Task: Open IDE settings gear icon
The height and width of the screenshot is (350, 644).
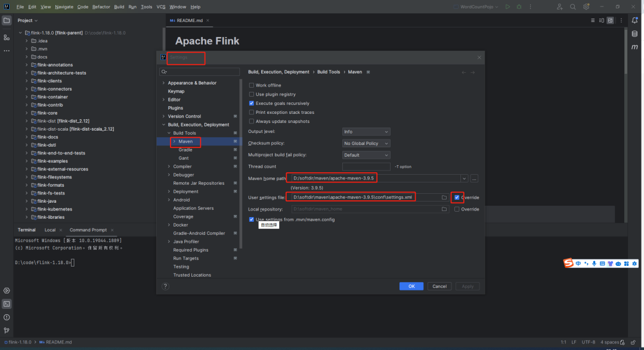Action: tap(586, 7)
